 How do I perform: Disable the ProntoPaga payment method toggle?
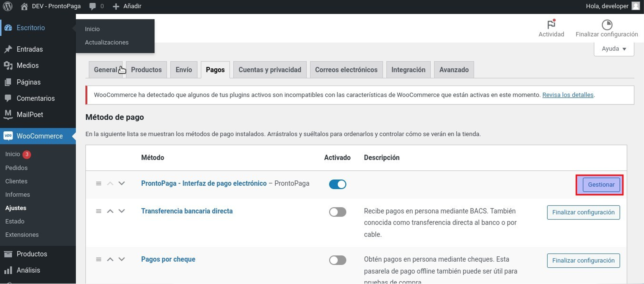(337, 185)
